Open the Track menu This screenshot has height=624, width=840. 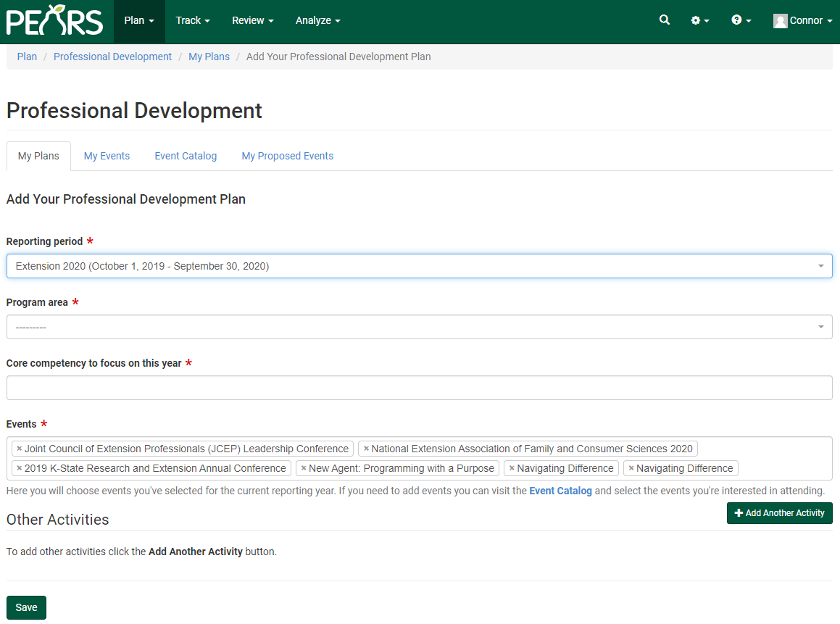coord(192,20)
